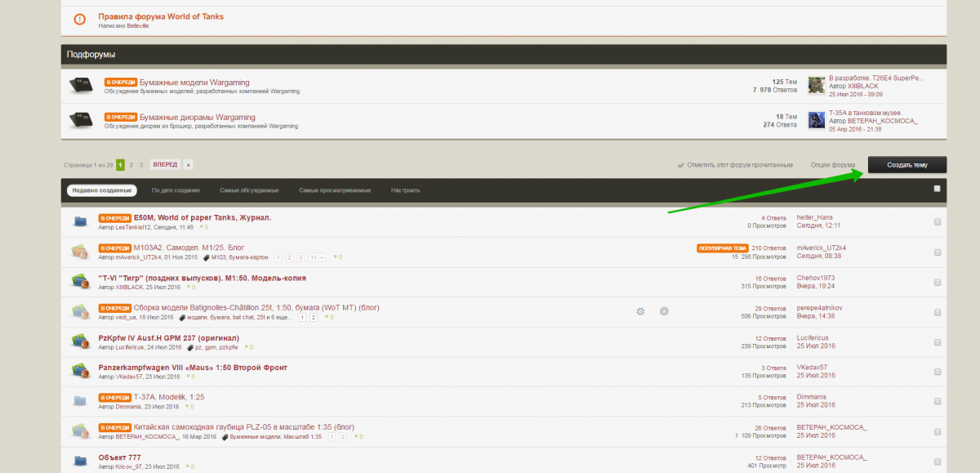Tick the checkbox for E50M topic row
Screen dimensions: 980x473
pos(938,221)
